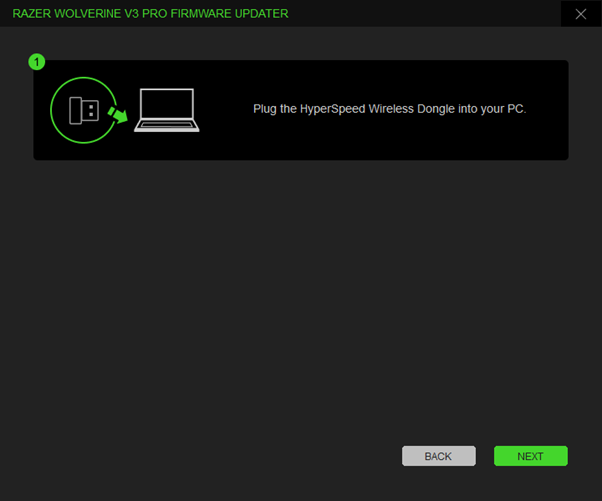Select the green step 1 number badge
This screenshot has height=501, width=602.
[x=38, y=62]
